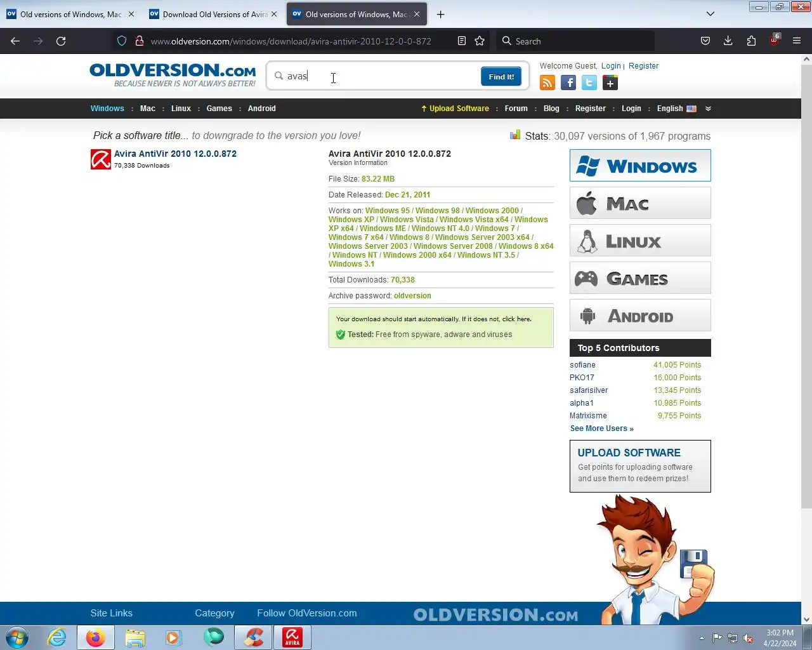Viewport: 812px width, 650px height.
Task: Open the list all tabs dropdown
Action: pos(710,14)
